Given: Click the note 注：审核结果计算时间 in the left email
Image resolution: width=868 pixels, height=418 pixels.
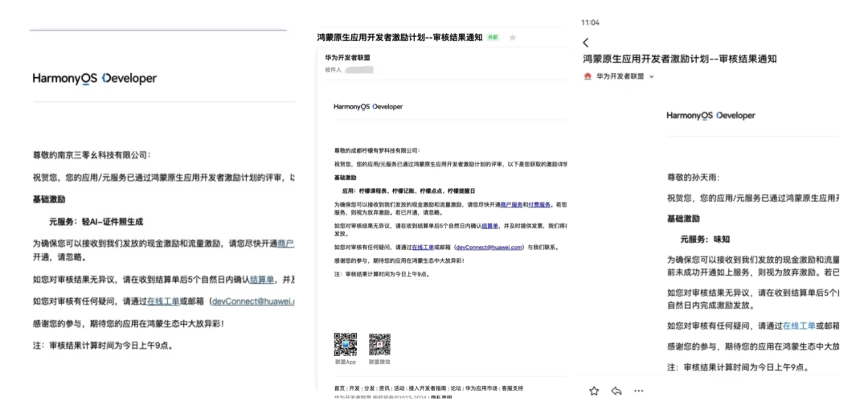Looking at the screenshot, I should (x=103, y=346).
